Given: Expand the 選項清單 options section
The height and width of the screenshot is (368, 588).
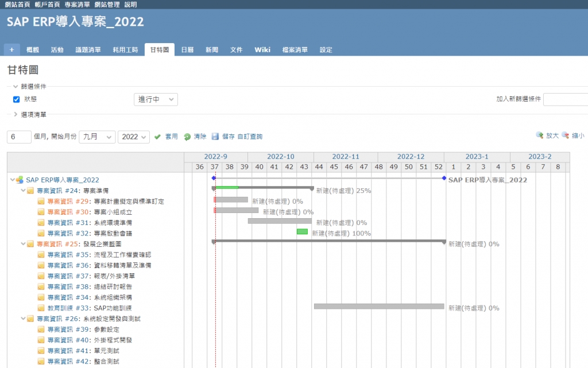Looking at the screenshot, I should (16, 114).
